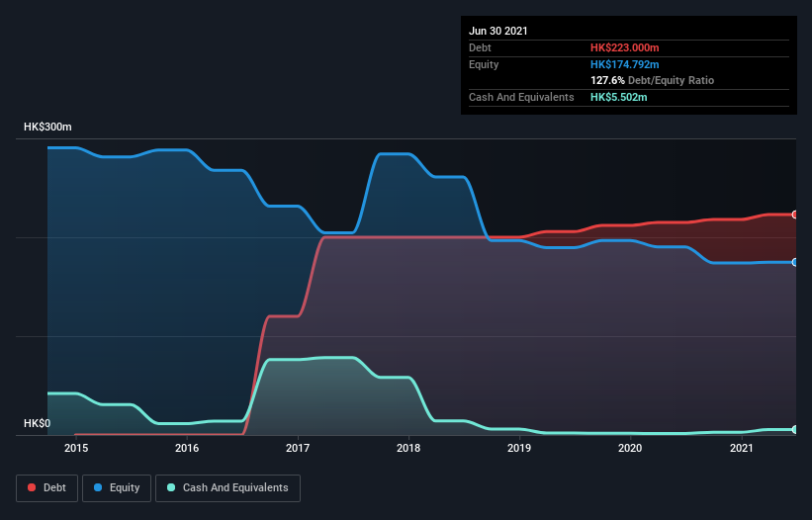Click the 2020 x-axis label
This screenshot has height=520, width=812.
[x=630, y=448]
